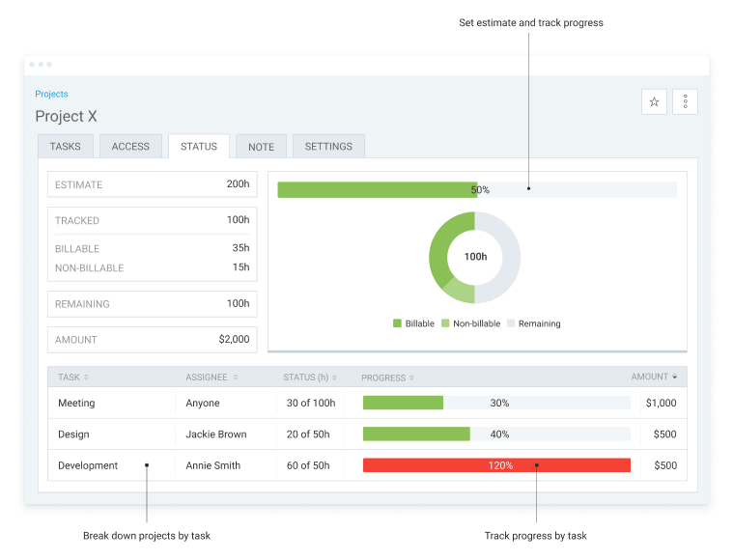Click the Design 40% progress bar
The width and height of the screenshot is (734, 560).
[x=496, y=434]
